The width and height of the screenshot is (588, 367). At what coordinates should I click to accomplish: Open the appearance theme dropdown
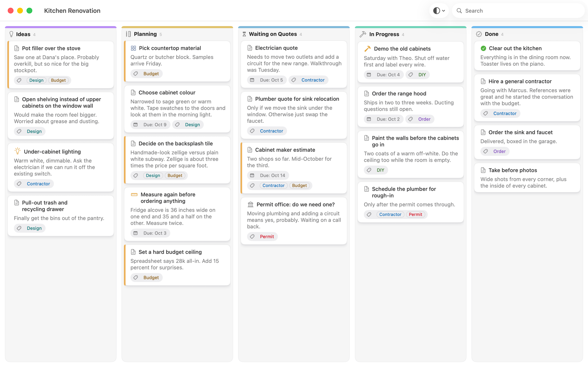439,11
